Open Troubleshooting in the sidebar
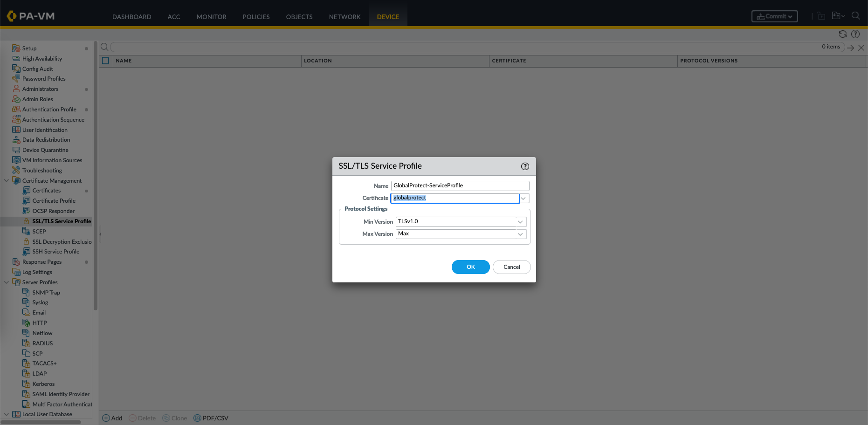The width and height of the screenshot is (868, 425). 42,171
